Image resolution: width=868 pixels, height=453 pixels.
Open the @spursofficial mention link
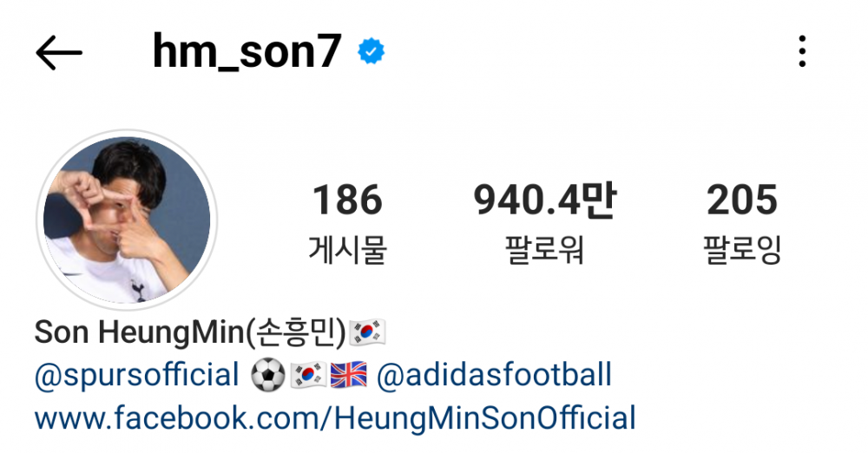point(137,376)
